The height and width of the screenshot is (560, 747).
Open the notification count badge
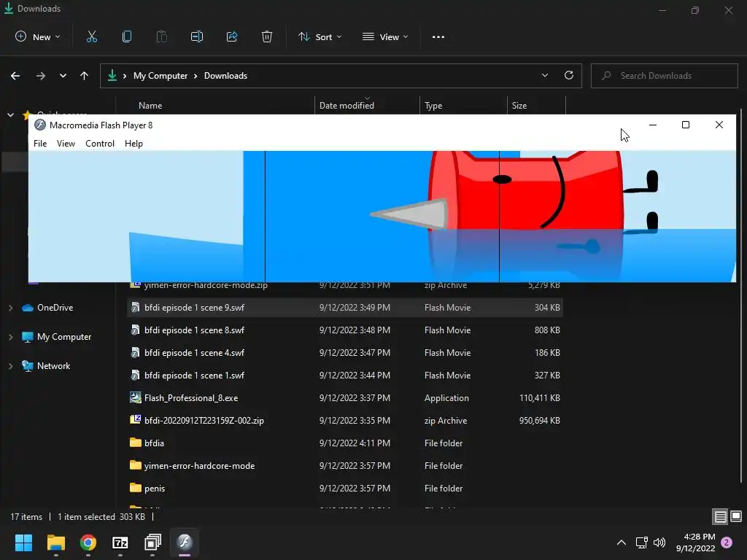[x=727, y=542]
